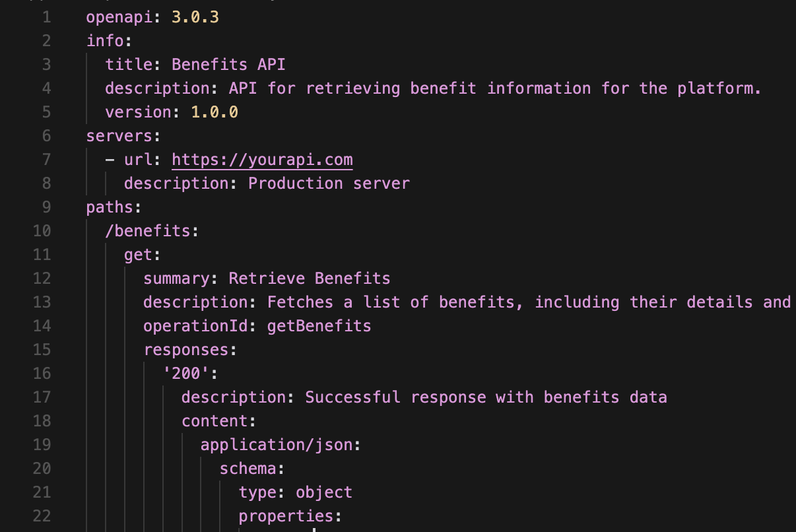Click the 'summary' key
Viewport: 796px width, 532px height.
[x=176, y=279]
